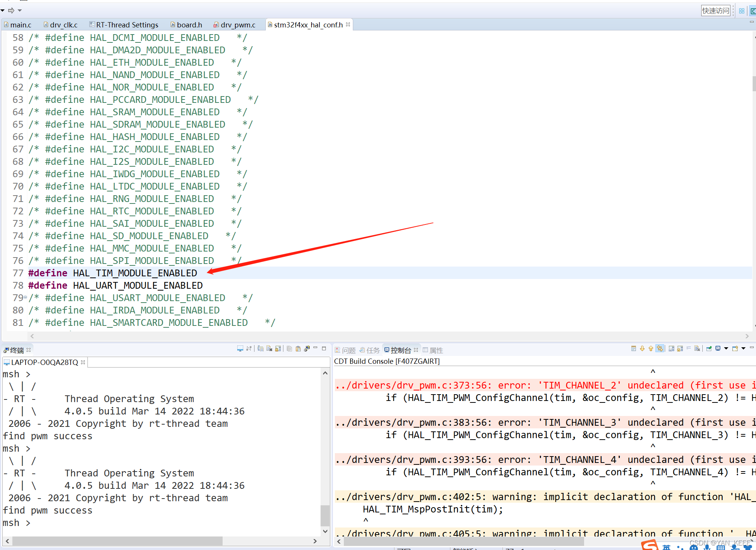Image resolution: width=756 pixels, height=550 pixels.
Task: Click console horizontal scrollbar left arrow
Action: coord(339,541)
